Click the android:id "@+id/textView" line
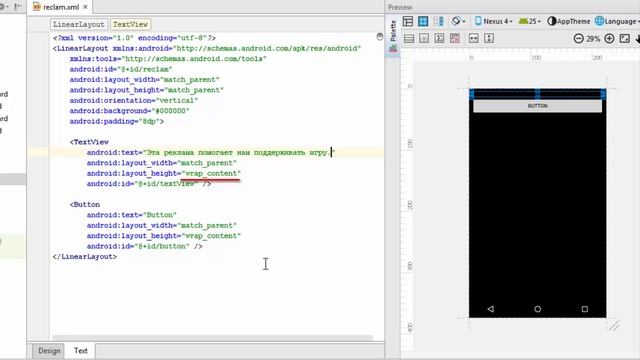Viewport: 640px width, 360px height. (x=149, y=184)
